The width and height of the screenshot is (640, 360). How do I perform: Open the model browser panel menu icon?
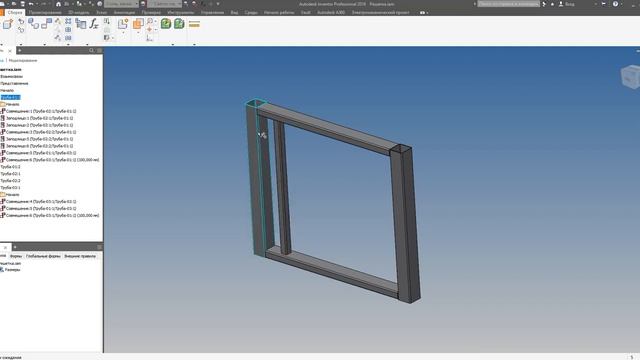pyautogui.click(x=99, y=50)
